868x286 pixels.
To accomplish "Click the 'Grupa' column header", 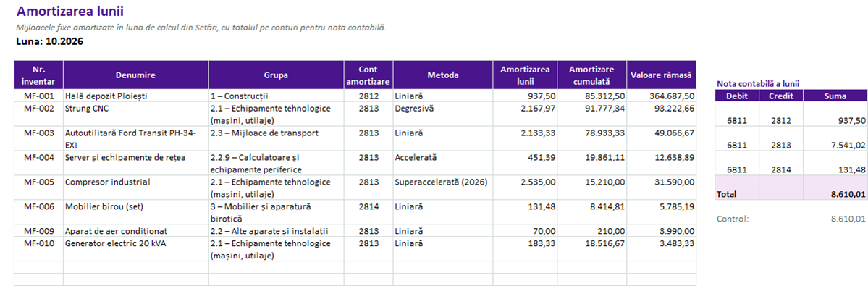I will [276, 75].
